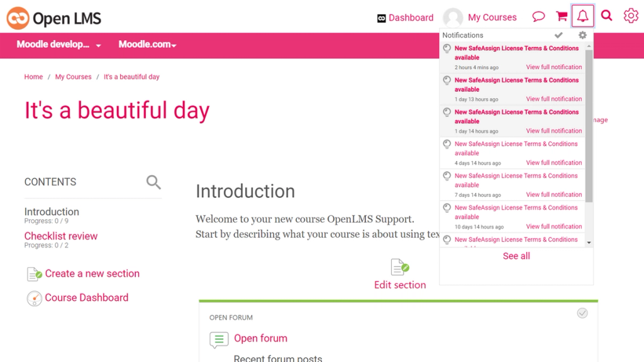The image size is (644, 362).
Task: Open the site preferences gear icon
Action: 631,16
